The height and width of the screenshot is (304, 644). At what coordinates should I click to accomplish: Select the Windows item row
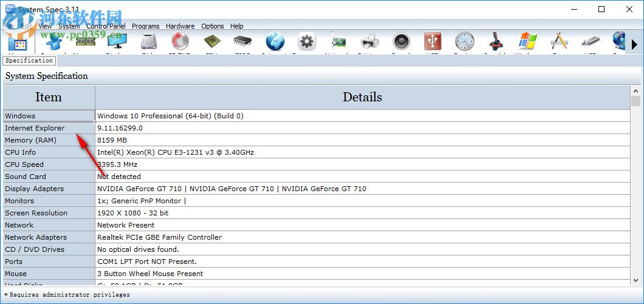[49, 116]
